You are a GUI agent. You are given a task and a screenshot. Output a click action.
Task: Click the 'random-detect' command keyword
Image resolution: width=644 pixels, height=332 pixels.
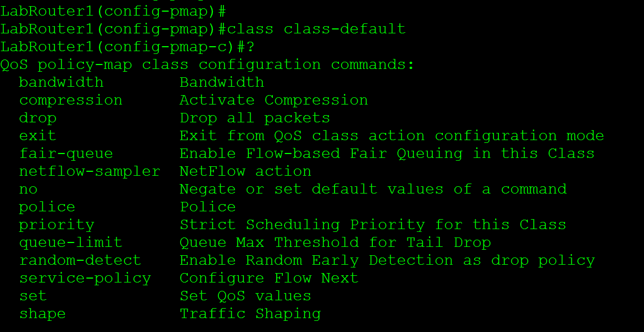(80, 260)
